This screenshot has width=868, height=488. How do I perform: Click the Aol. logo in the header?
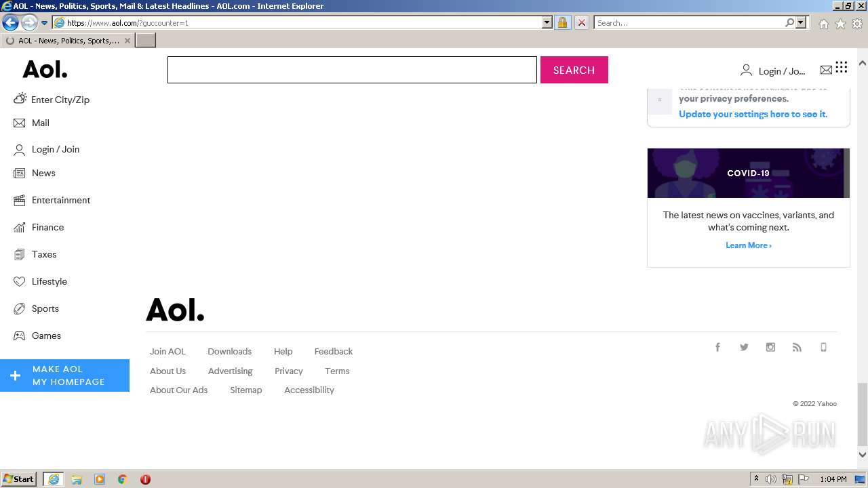[45, 69]
